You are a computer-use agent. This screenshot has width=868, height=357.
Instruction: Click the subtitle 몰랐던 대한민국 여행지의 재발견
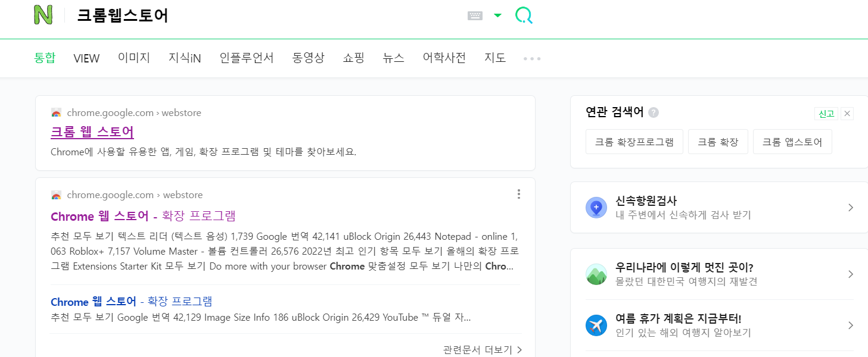tap(686, 281)
